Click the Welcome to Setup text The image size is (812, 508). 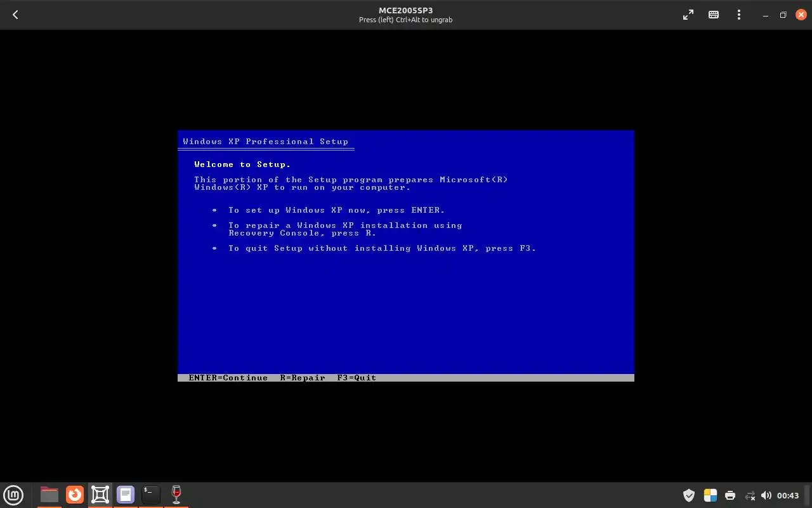[242, 164]
